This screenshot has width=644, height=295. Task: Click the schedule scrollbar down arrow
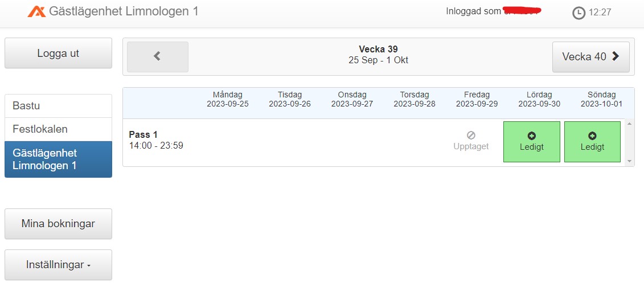click(629, 162)
